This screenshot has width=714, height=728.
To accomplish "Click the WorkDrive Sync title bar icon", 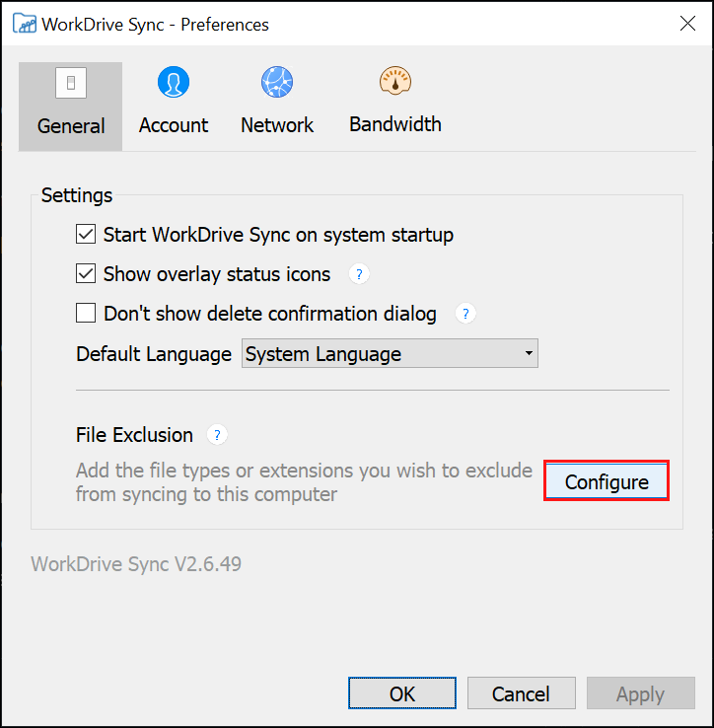I will pyautogui.click(x=24, y=24).
